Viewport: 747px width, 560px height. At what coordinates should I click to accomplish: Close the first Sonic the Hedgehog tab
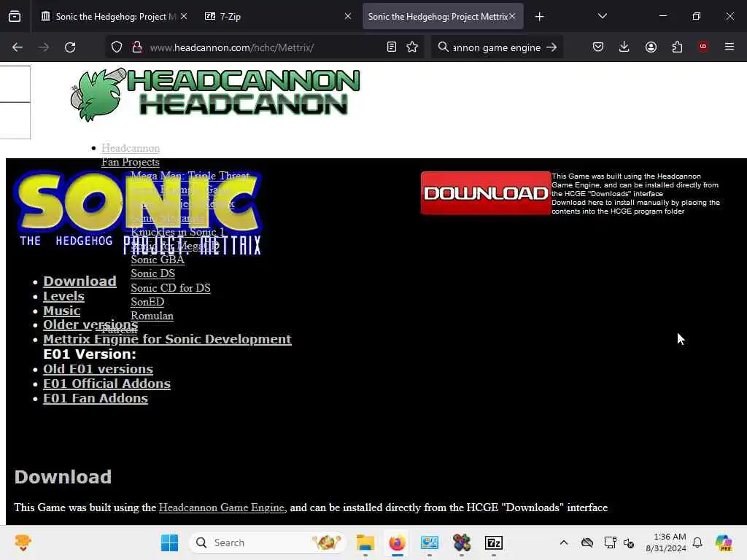(184, 16)
